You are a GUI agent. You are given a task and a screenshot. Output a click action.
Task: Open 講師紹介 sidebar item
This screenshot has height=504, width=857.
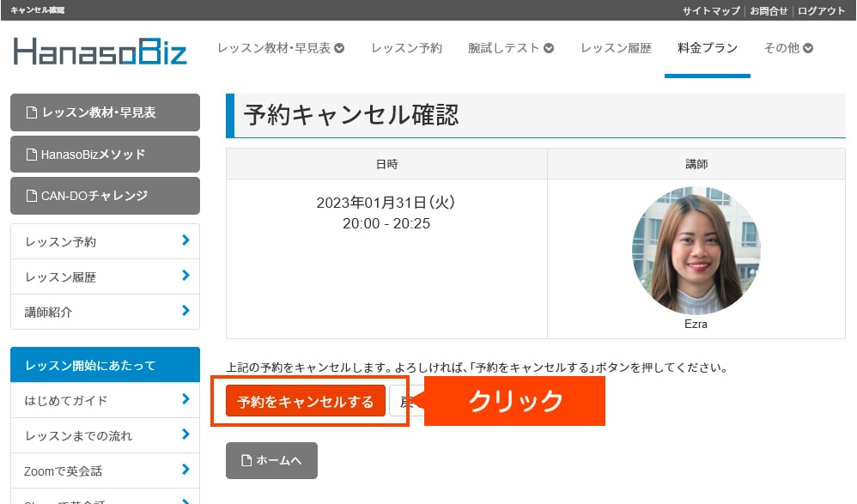pos(105,312)
